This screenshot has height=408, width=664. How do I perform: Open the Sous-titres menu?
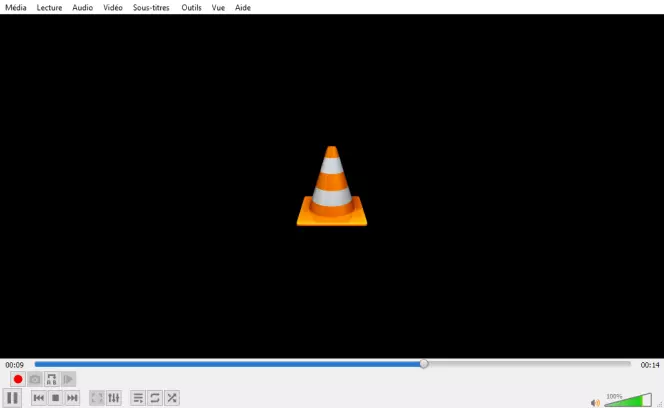[x=151, y=8]
